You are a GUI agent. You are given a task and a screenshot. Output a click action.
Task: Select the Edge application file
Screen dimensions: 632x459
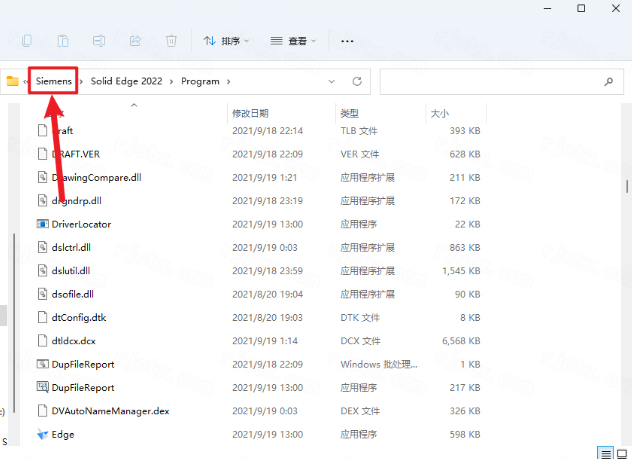click(63, 434)
